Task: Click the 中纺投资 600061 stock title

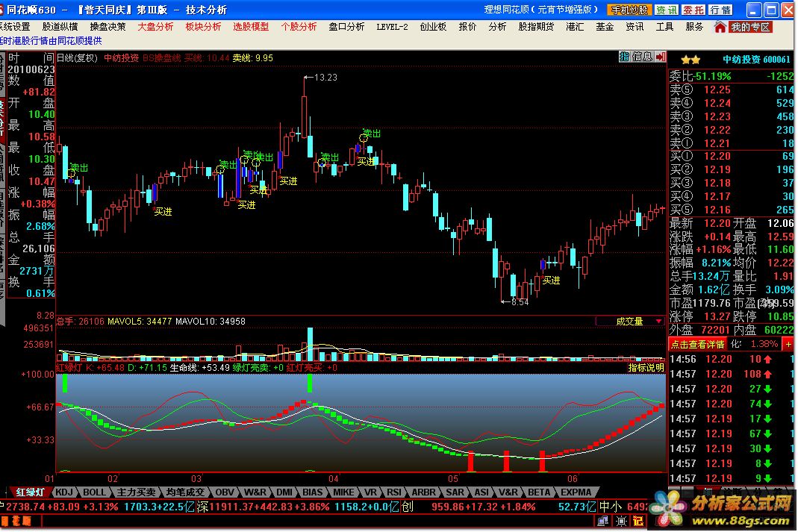Action: [756, 60]
